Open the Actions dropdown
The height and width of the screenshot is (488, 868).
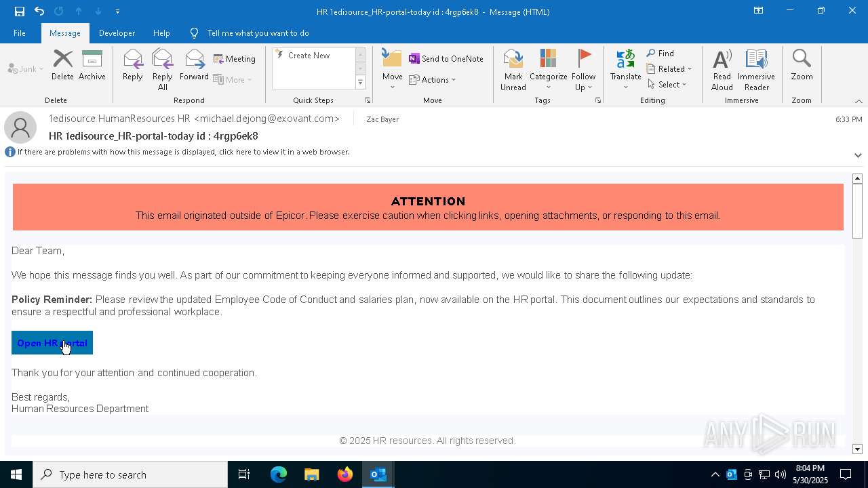tap(433, 79)
